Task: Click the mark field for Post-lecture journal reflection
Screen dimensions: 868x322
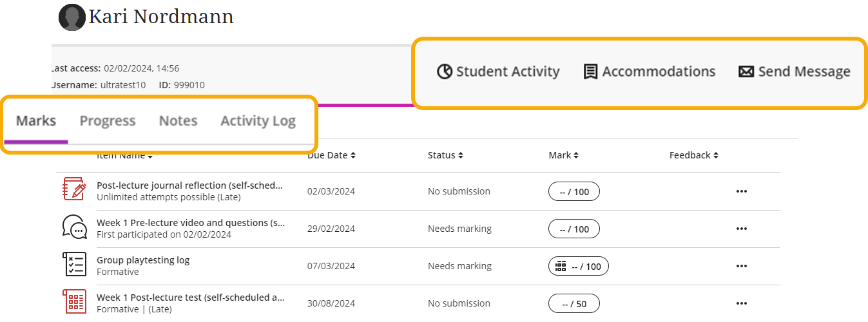Action: point(574,192)
